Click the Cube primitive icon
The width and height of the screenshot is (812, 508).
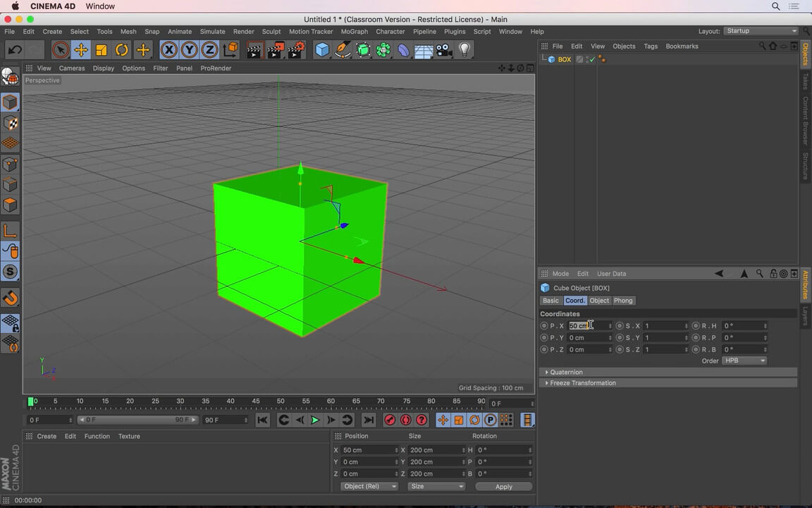(x=322, y=50)
